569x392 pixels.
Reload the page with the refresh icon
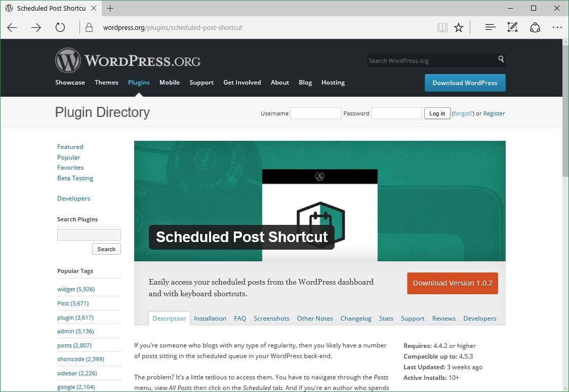point(60,27)
